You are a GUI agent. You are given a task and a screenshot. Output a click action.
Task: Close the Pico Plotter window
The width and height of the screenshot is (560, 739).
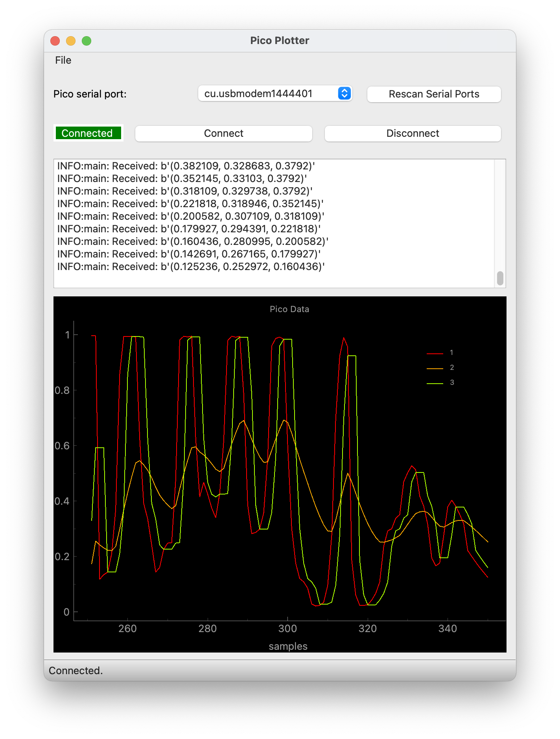55,41
